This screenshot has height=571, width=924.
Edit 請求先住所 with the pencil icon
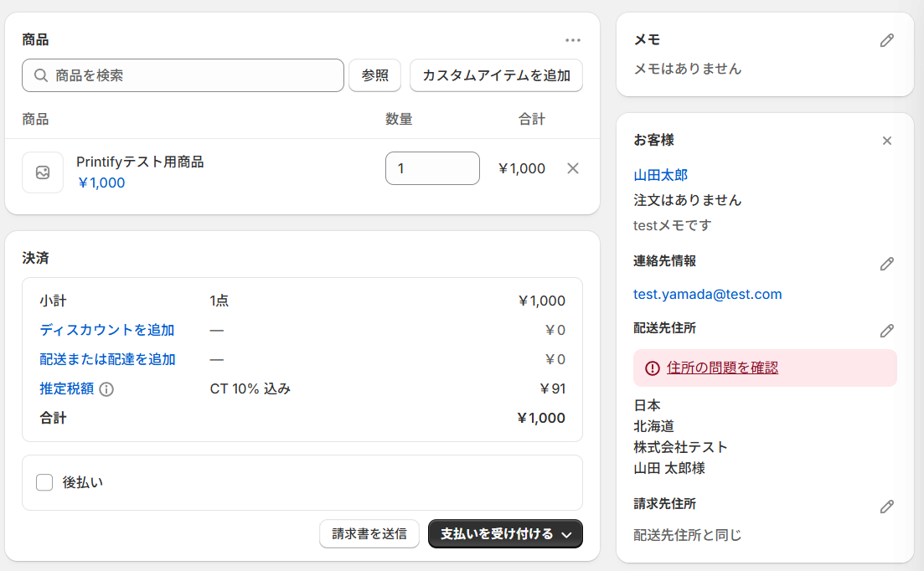tap(887, 507)
